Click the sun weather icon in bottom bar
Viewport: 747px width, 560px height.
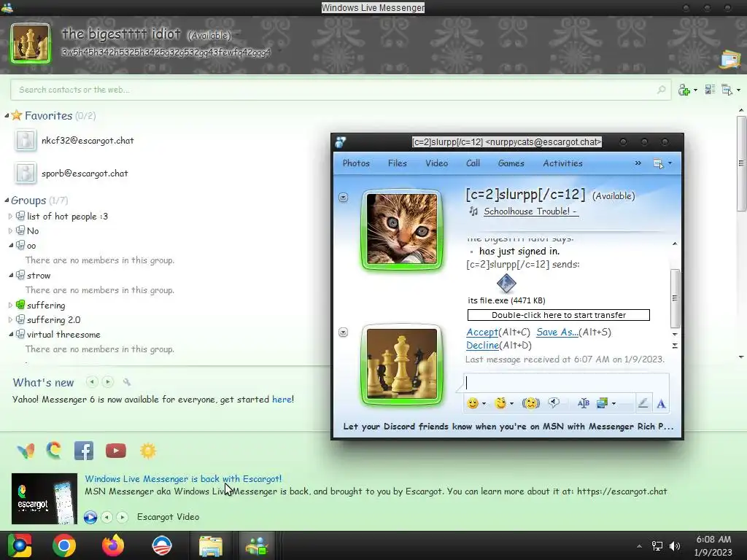[x=147, y=451]
